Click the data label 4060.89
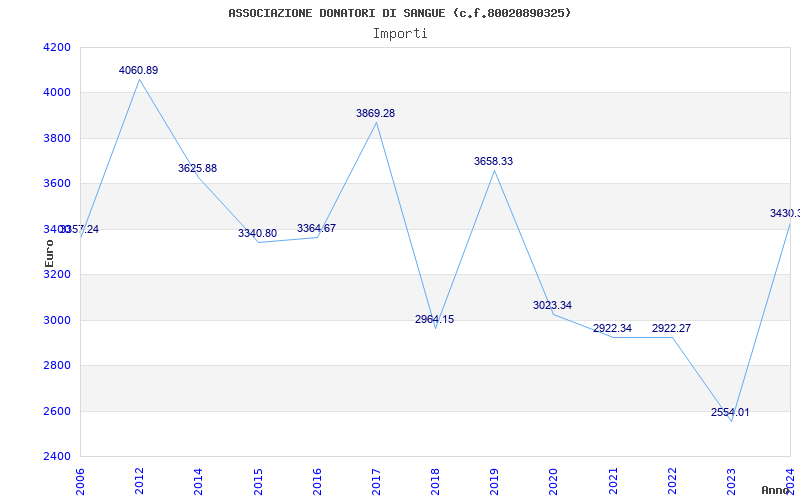This screenshot has width=800, height=500. 138,70
